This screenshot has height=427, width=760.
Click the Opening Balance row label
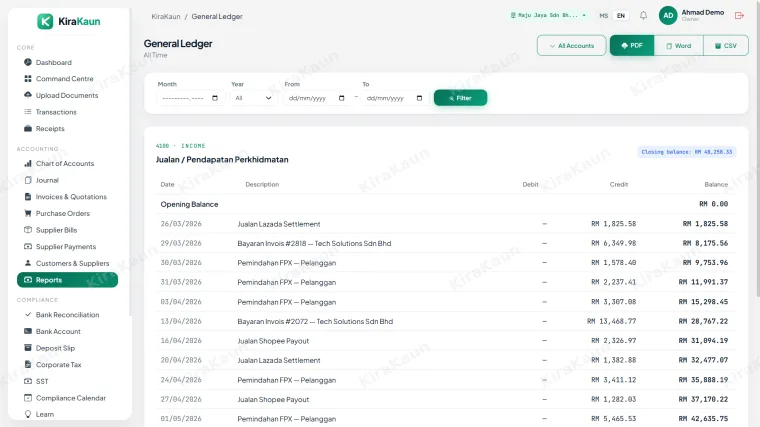pyautogui.click(x=189, y=204)
